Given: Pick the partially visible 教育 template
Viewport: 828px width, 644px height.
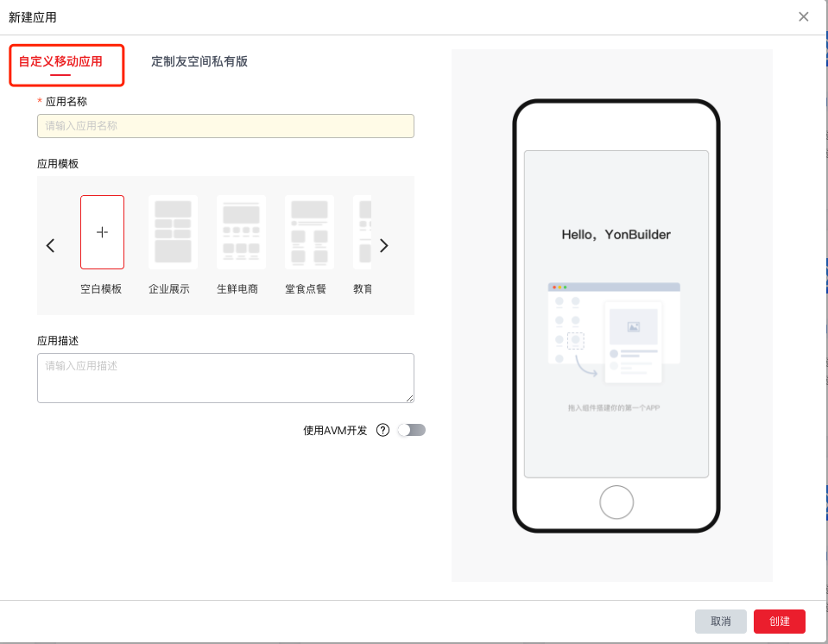Looking at the screenshot, I should (363, 232).
